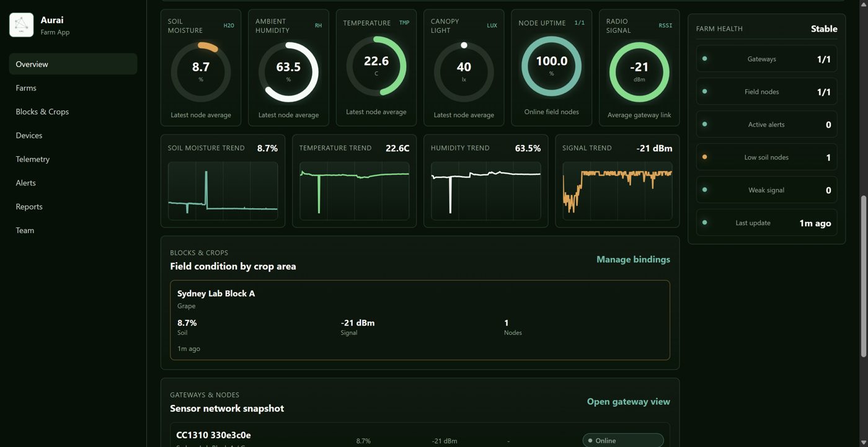Click the green dot beside Gateways
The width and height of the screenshot is (868, 447).
coord(704,58)
